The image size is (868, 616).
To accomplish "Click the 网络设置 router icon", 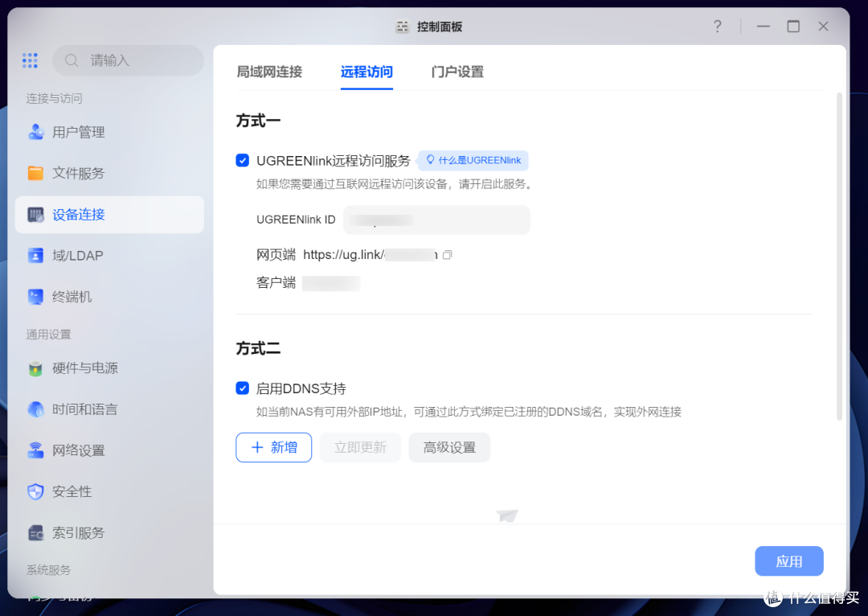I will coord(35,450).
